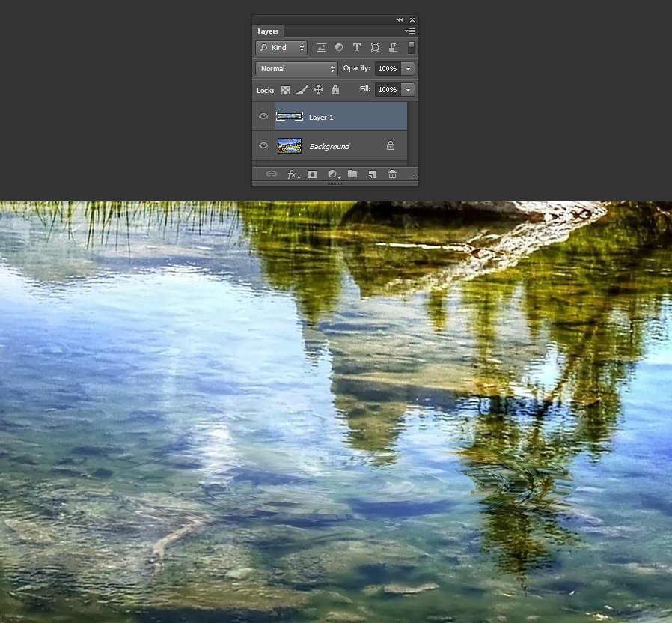This screenshot has width=672, height=623.
Task: Filter for adjustment layers icon
Action: click(339, 48)
